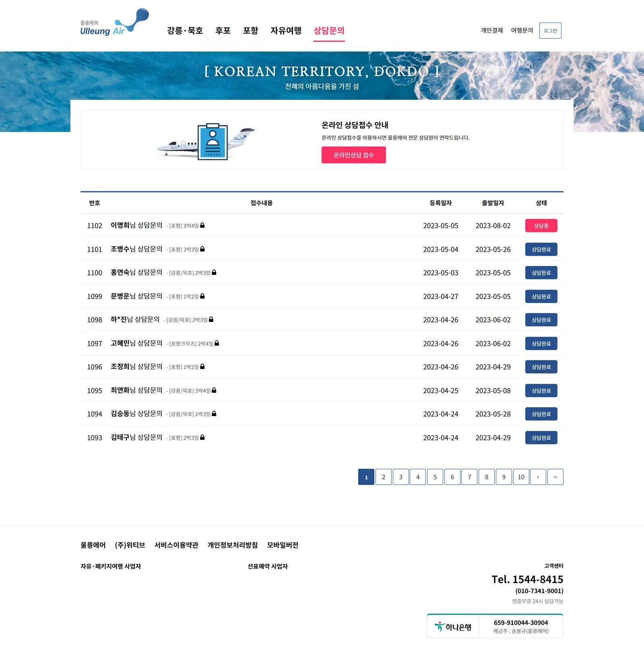Open 모바일버전 footer link
Viewport: 644px width, 670px height.
(x=283, y=545)
